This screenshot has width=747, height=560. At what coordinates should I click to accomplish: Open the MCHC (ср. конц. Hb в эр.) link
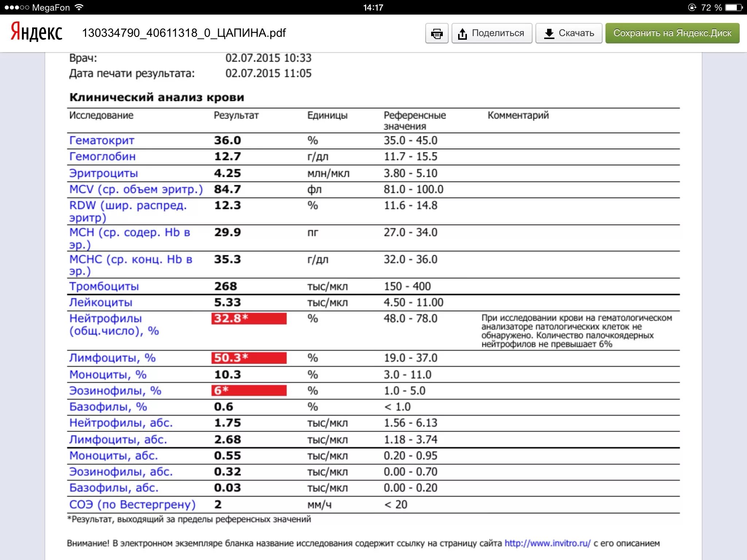coord(131,265)
